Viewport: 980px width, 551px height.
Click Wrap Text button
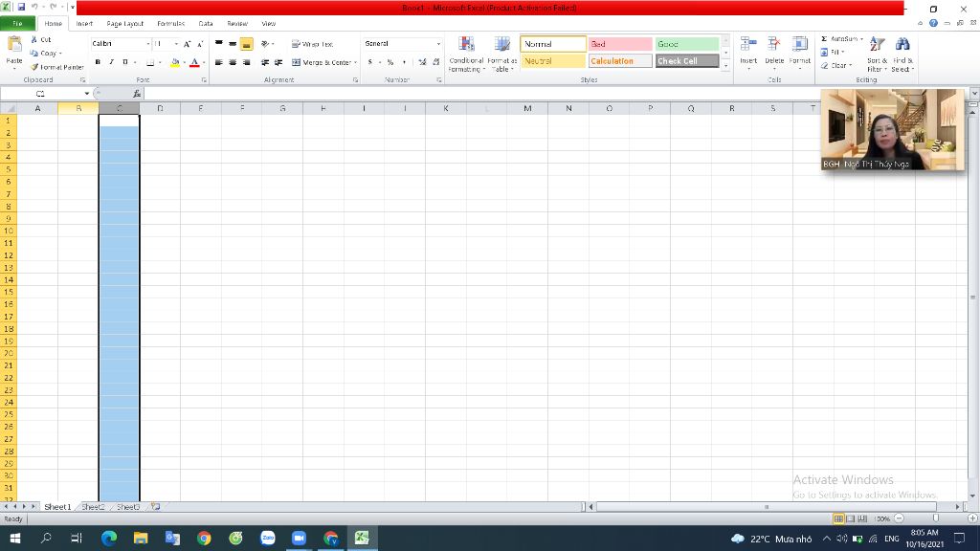pyautogui.click(x=312, y=44)
